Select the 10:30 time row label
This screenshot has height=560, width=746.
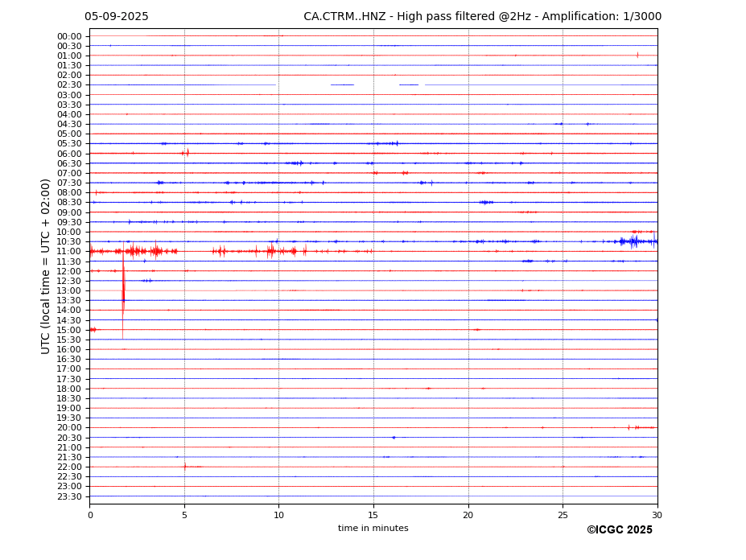point(69,241)
